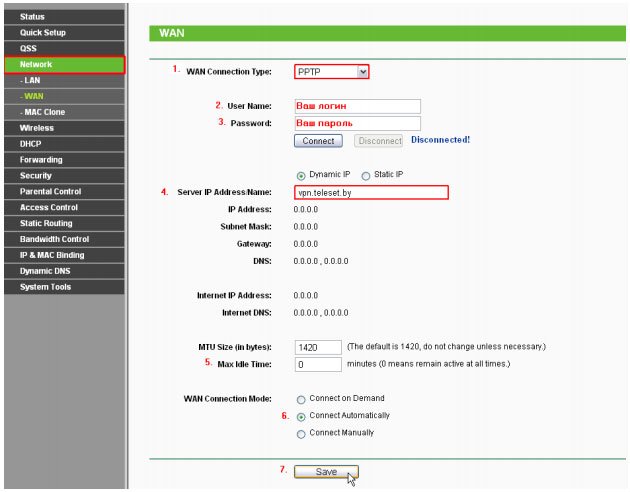Choose Connect Automatically mode
630x492 pixels.
301,416
